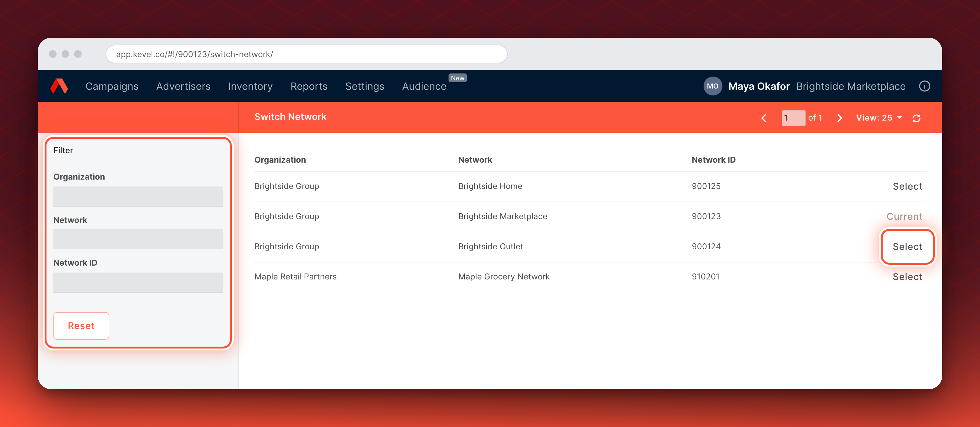The width and height of the screenshot is (980, 427).
Task: Open the Settings menu
Action: [x=365, y=86]
